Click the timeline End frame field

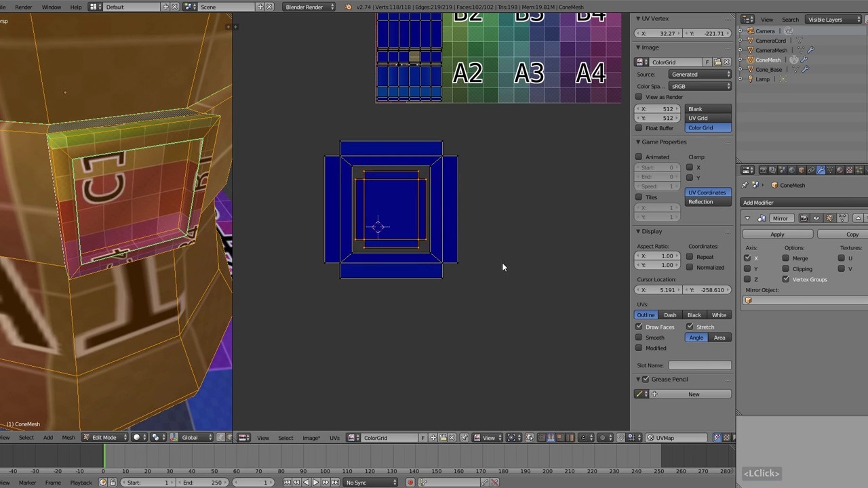click(202, 483)
